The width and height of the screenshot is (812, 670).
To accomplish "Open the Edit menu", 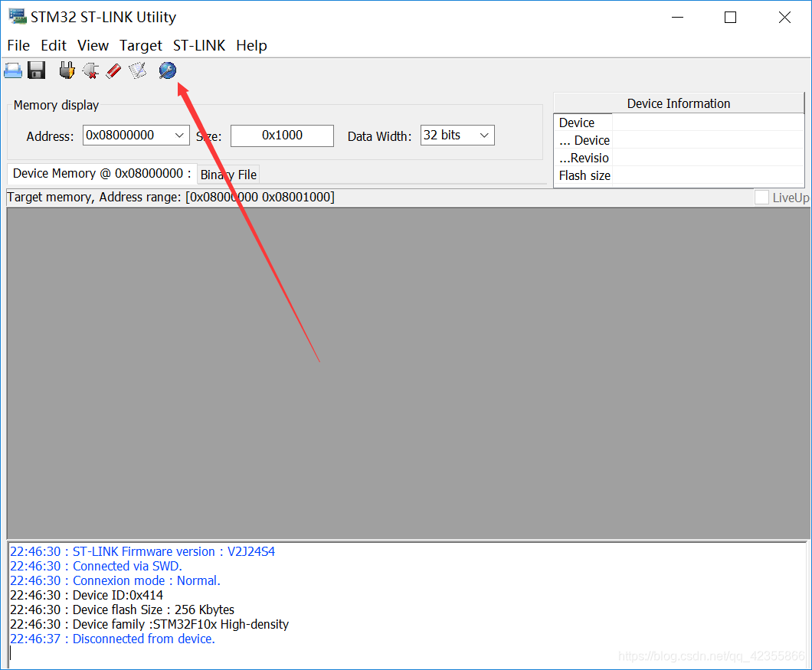I will [x=54, y=46].
